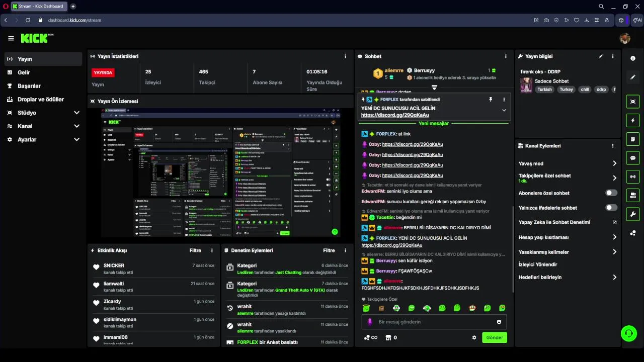The image size is (644, 362).
Task: Click the pencil icon in right sidebar
Action: [x=633, y=77]
